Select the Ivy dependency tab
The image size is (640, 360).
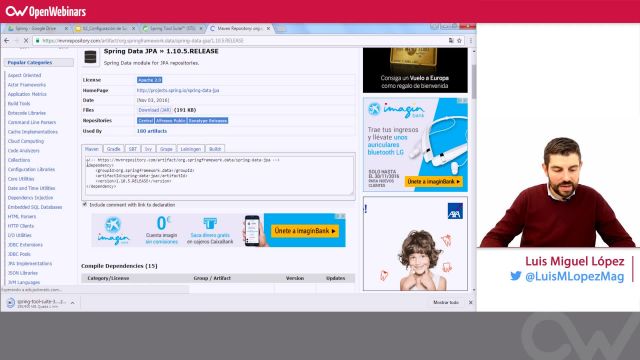click(148, 149)
